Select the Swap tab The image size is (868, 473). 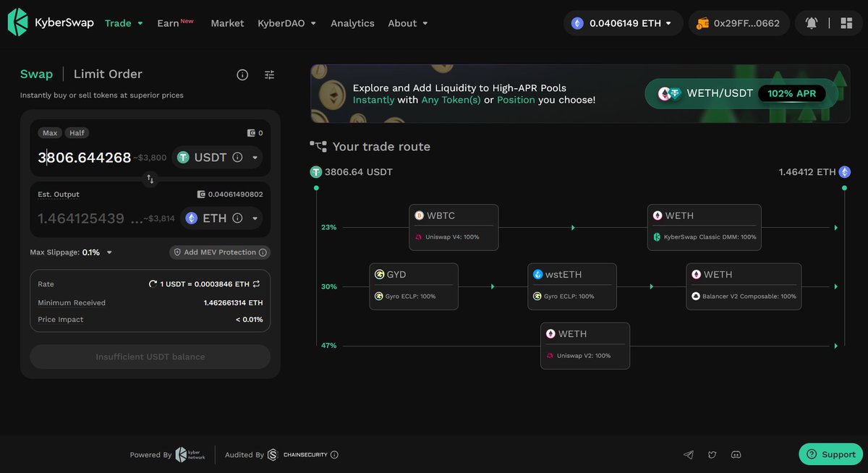(36, 74)
